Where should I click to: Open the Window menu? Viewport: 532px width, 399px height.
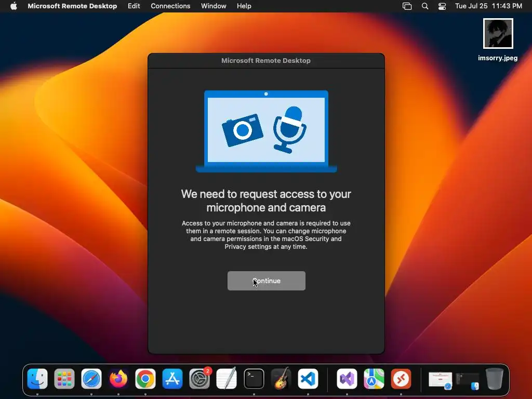[x=214, y=6]
